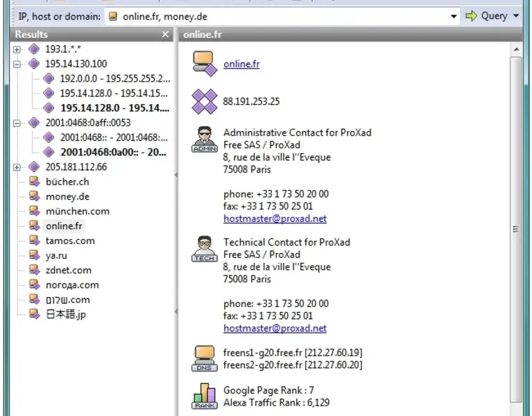Click the computer domain icon beside online.fr link
Image resolution: width=532 pixels, height=416 pixels.
(205, 64)
